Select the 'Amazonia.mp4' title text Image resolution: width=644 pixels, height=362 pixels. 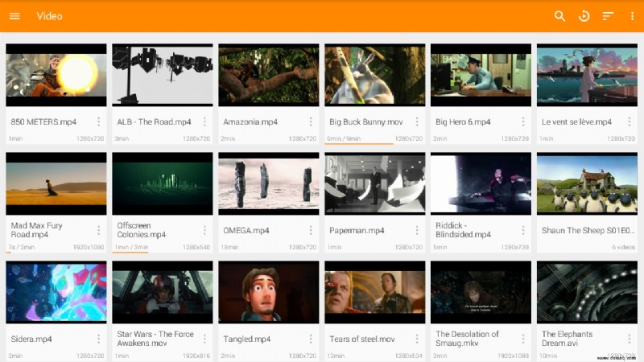point(250,122)
